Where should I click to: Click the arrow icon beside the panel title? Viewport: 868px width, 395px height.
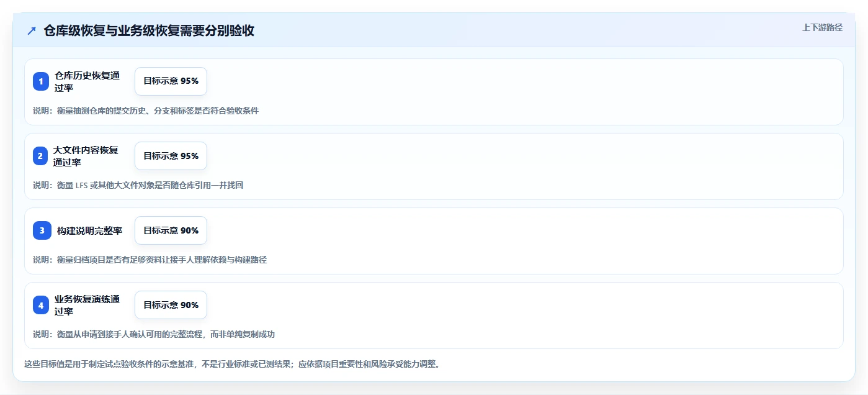click(31, 31)
